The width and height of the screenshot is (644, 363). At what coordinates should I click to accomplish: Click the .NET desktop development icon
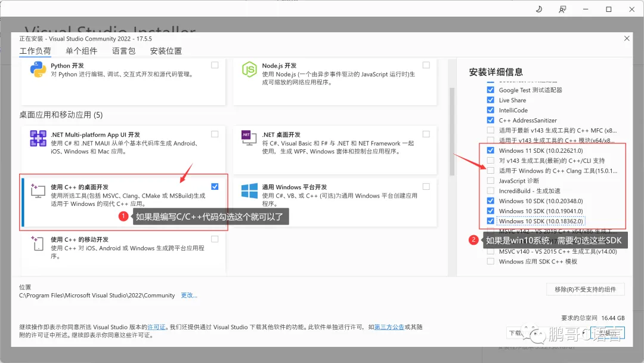coord(249,138)
